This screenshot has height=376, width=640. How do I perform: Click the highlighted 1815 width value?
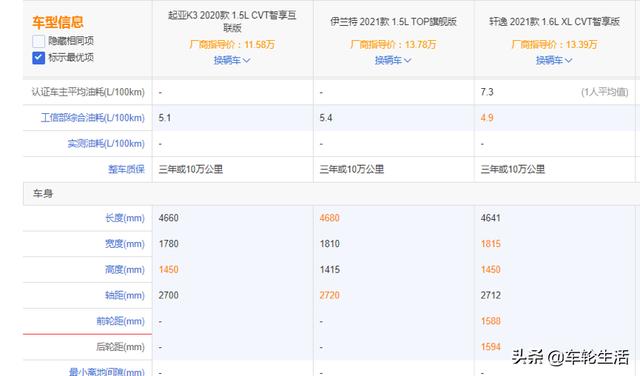click(491, 244)
